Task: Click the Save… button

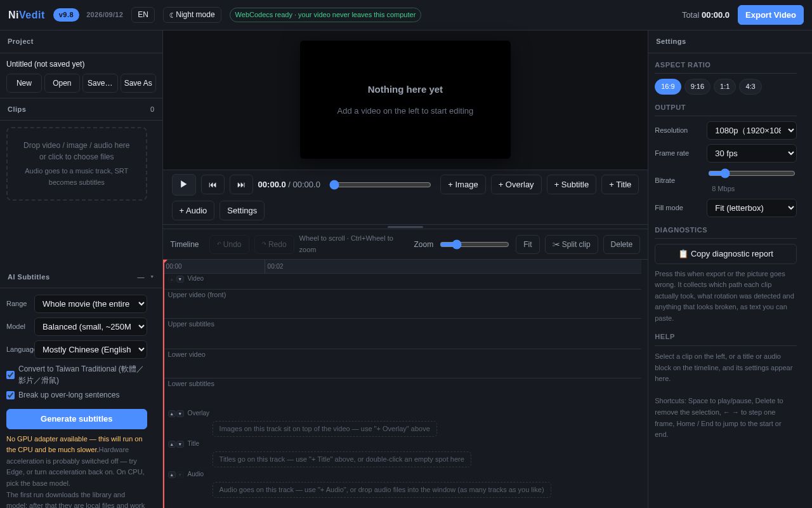Action: (x=100, y=83)
